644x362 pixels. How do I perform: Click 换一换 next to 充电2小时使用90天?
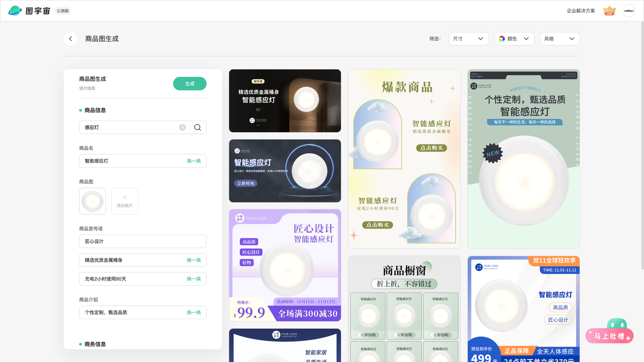(194, 279)
